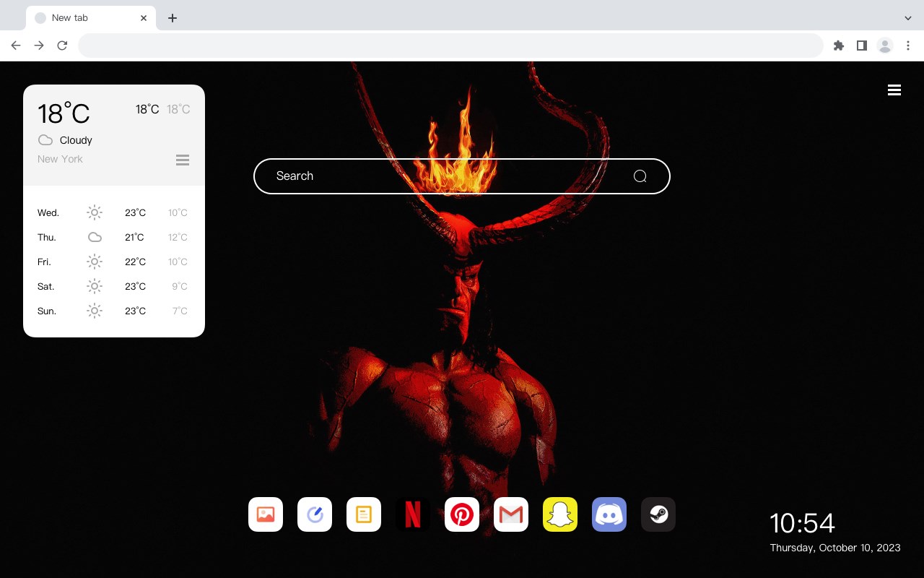Focus the browser address bar

[x=450, y=46]
